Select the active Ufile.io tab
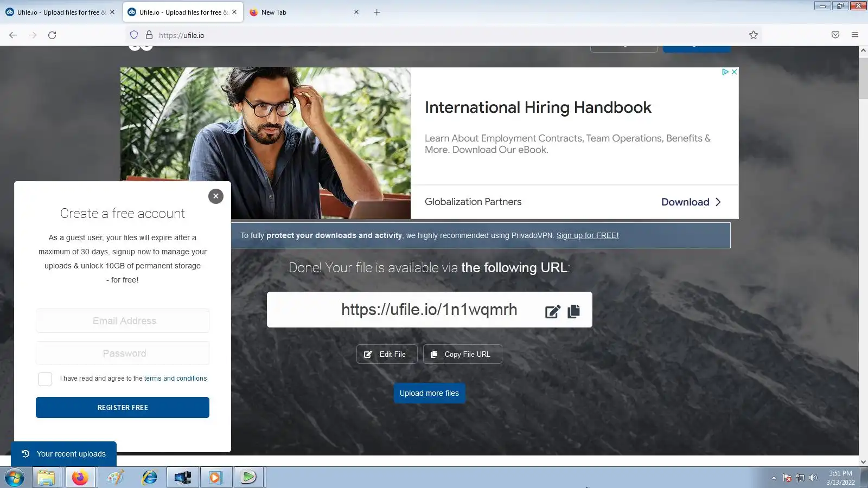Viewport: 868px width, 488px height. coord(183,12)
